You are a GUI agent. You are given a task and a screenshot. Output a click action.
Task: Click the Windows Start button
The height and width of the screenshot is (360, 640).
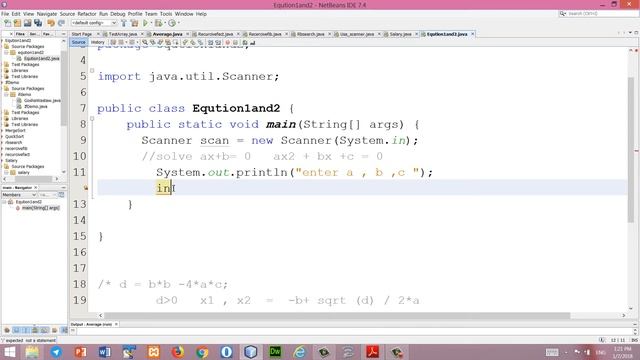[9, 352]
